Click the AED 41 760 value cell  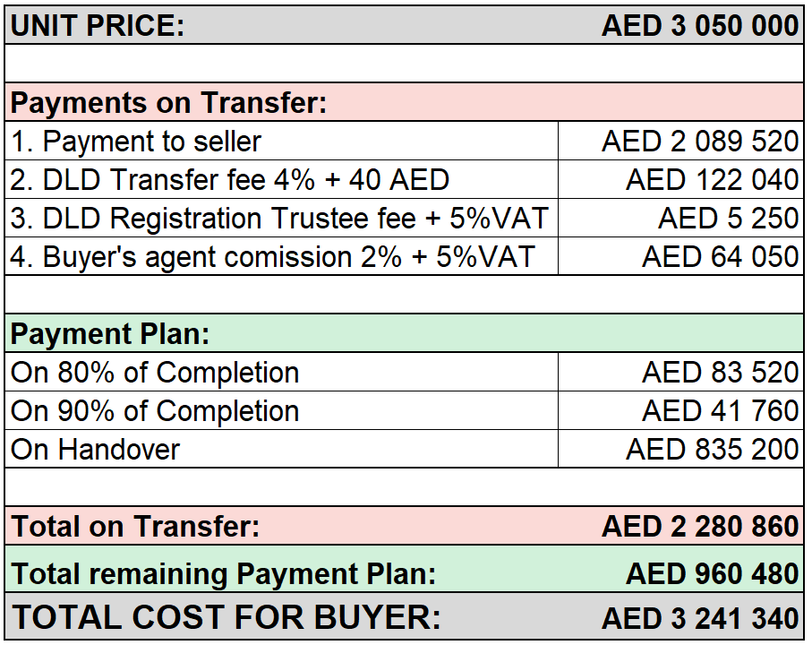pos(681,409)
